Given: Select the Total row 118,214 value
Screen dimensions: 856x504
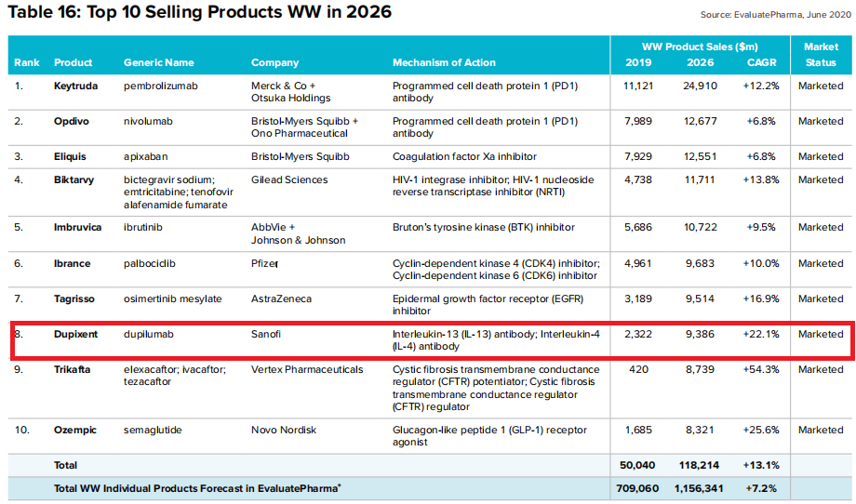Looking at the screenshot, I should click(697, 465).
